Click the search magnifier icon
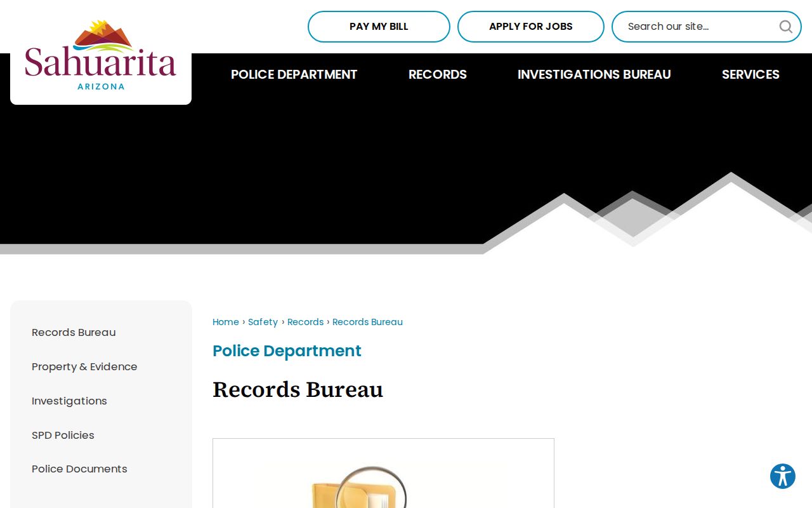The height and width of the screenshot is (508, 812). pyautogui.click(x=785, y=27)
